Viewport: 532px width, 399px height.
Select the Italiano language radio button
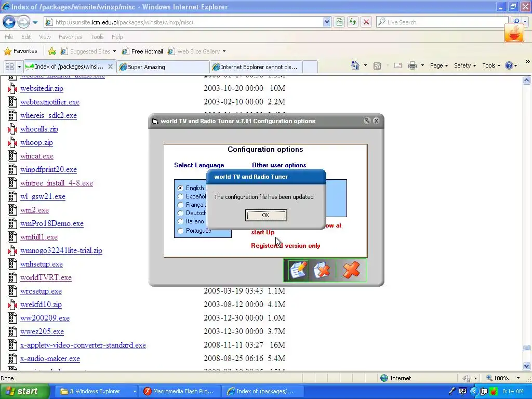tap(180, 221)
